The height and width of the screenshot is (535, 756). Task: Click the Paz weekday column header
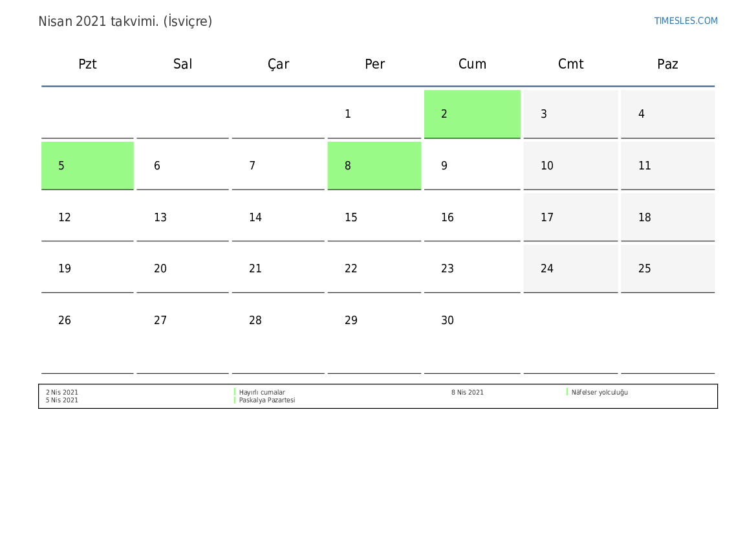pos(667,64)
